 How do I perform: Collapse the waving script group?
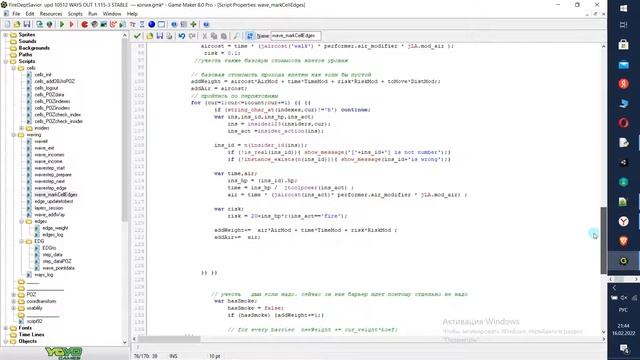click(x=13, y=135)
